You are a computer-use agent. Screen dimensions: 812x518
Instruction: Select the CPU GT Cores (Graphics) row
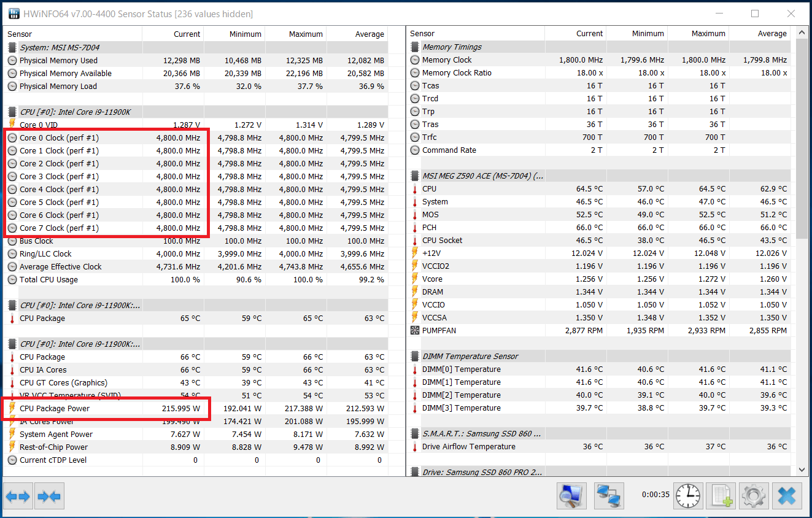pyautogui.click(x=196, y=382)
